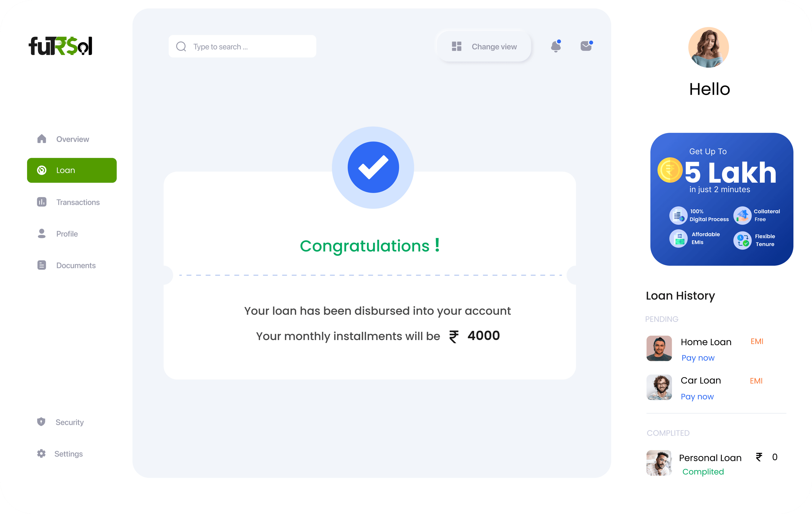Click the blue checkmark success badge
Viewport: 812px width, 514px height.
pos(373,167)
